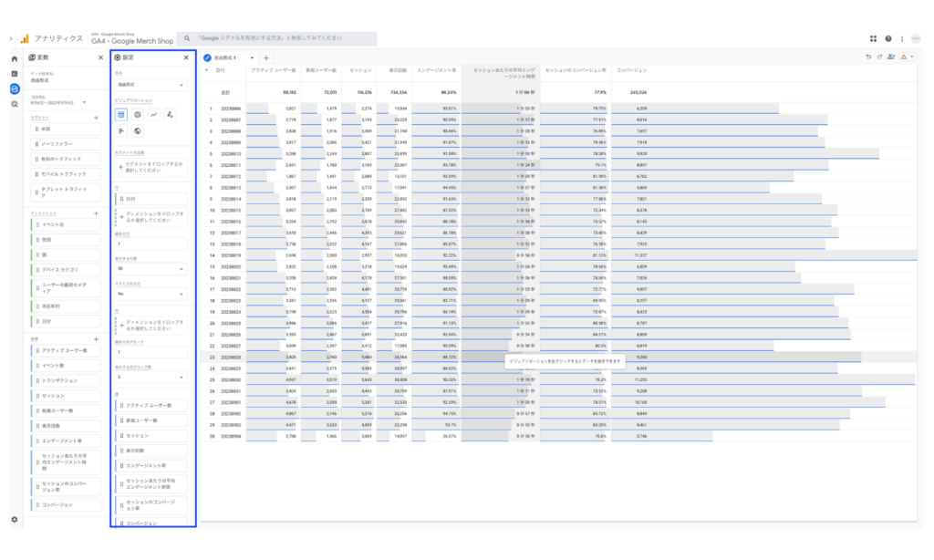Open the Help question mark icon

click(888, 38)
